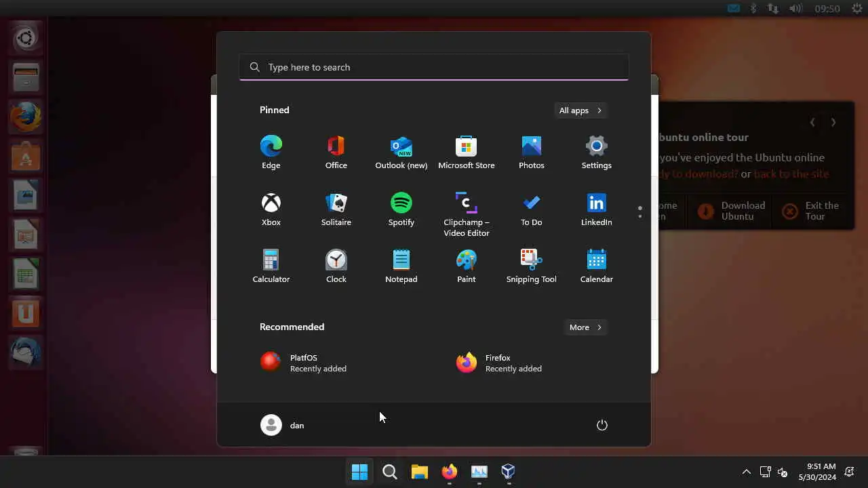Launch the Clock app
This screenshot has width=868, height=488.
(x=336, y=266)
